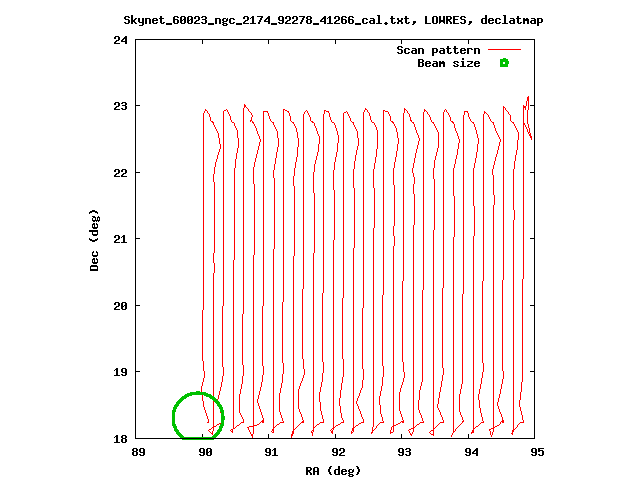Click the red line sample in legend
640x480 pixels.
(504, 50)
